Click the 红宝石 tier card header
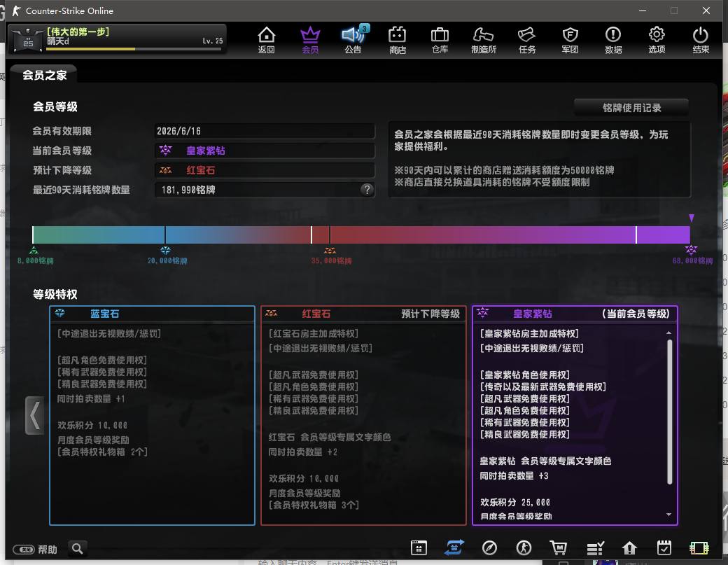Viewport: 728px width, 565px height. [x=363, y=314]
